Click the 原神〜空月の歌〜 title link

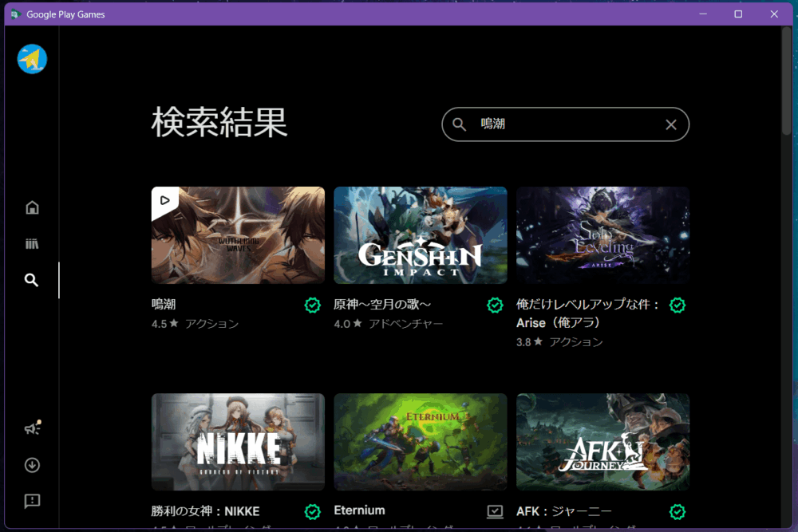point(382,305)
